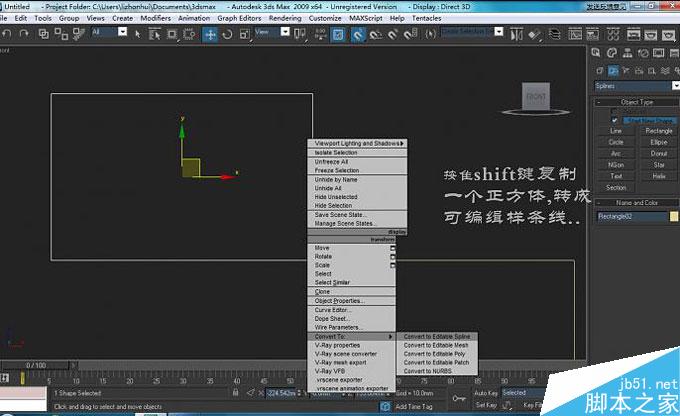Click the Unlink Selection icon
The image size is (680, 416).
pyautogui.click(x=61, y=34)
